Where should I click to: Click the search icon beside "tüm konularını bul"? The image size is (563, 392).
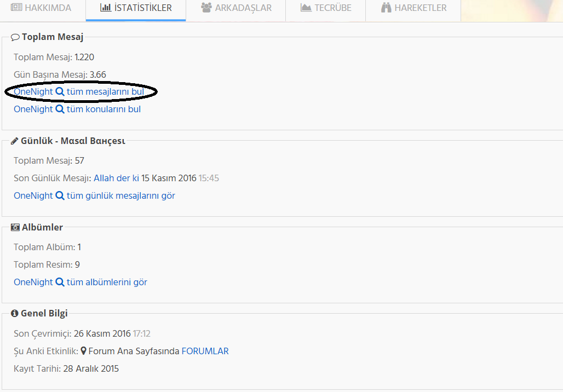coord(59,109)
